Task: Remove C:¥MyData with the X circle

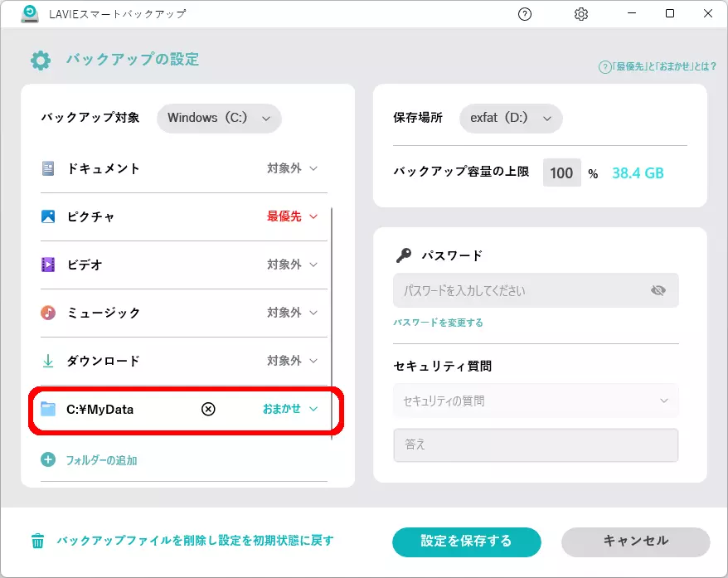Action: click(208, 409)
